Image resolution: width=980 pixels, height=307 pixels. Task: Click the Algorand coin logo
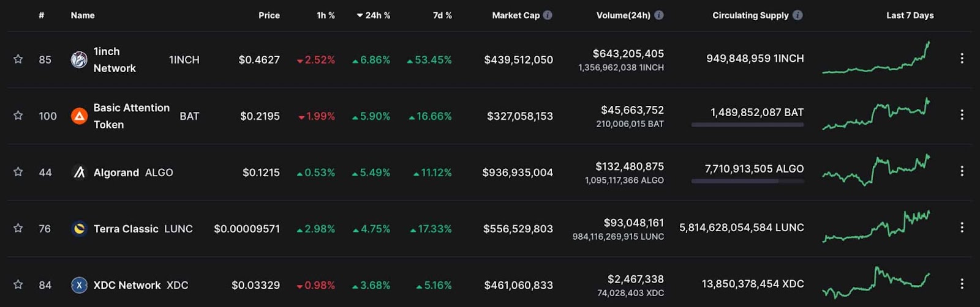tap(79, 172)
